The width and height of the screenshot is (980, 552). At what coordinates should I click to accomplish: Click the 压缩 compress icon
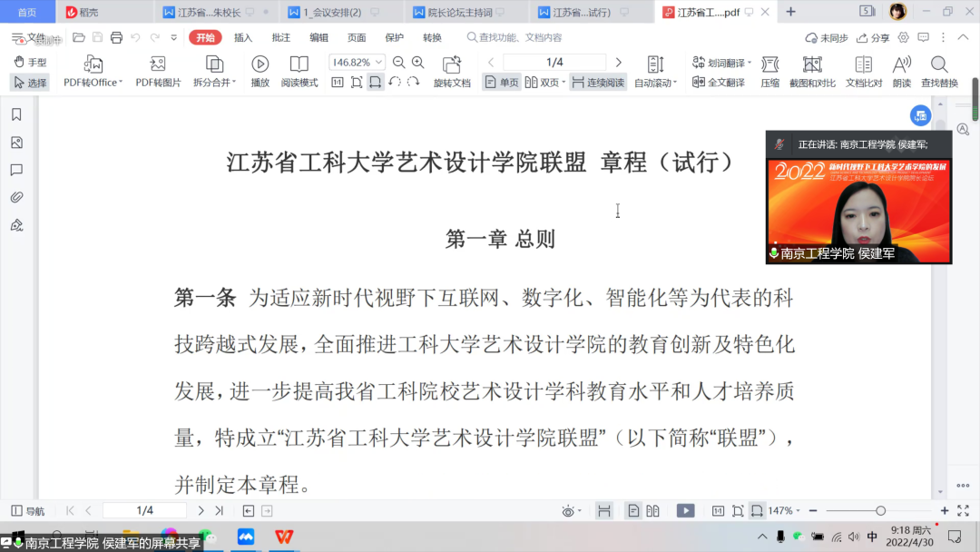769,64
